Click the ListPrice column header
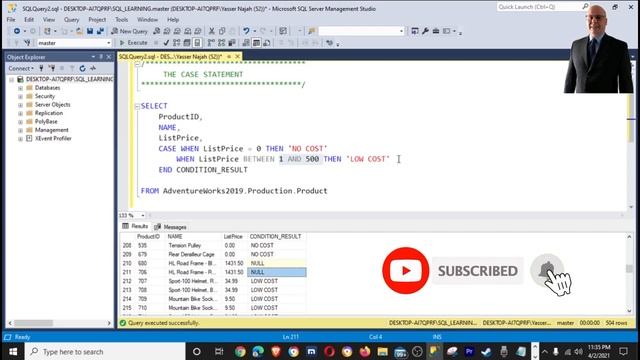The image size is (640, 360). click(233, 237)
